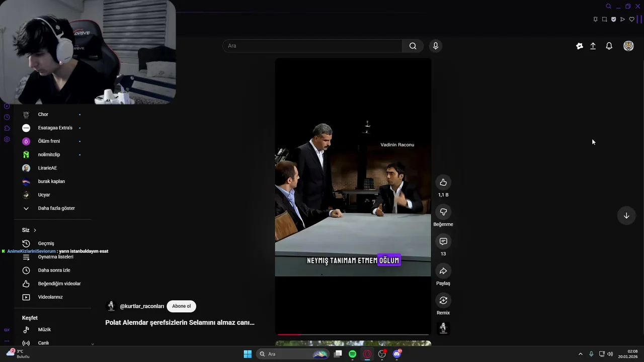Click the pin icon in the browser toolbar

(596, 19)
